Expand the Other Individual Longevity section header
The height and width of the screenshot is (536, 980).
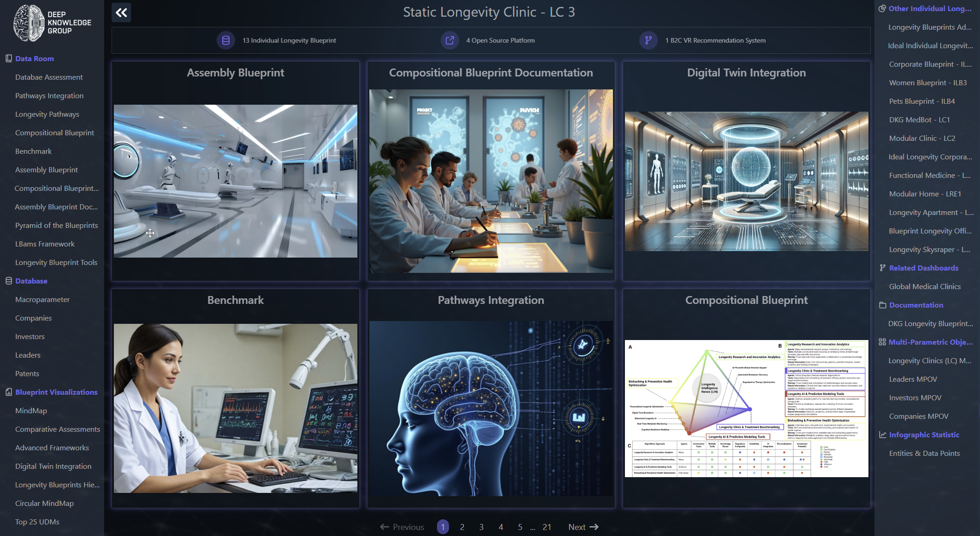pyautogui.click(x=930, y=8)
